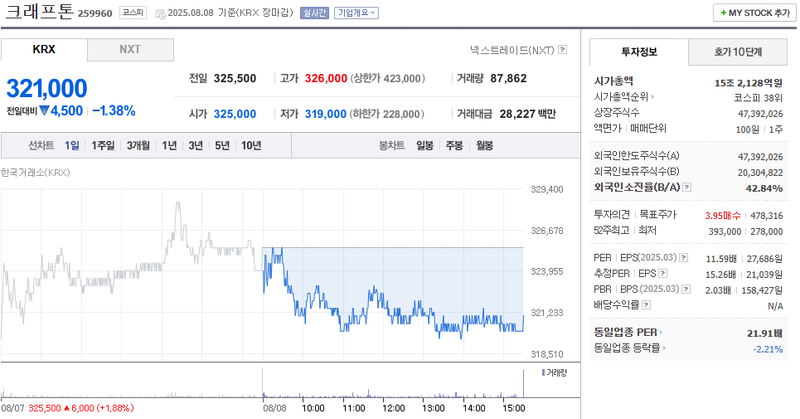Viewport: 800px width, 419px height.
Task: Select the 거래량 value 87,862
Action: tap(508, 78)
